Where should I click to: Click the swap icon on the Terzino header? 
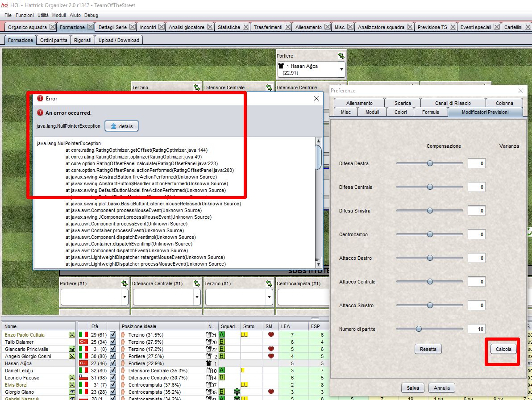point(196,87)
